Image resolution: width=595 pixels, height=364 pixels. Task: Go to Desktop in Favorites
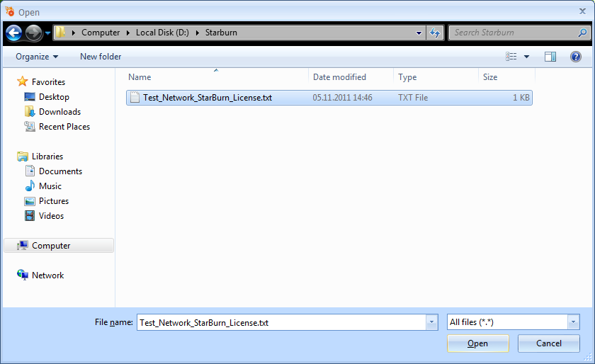[x=54, y=97]
